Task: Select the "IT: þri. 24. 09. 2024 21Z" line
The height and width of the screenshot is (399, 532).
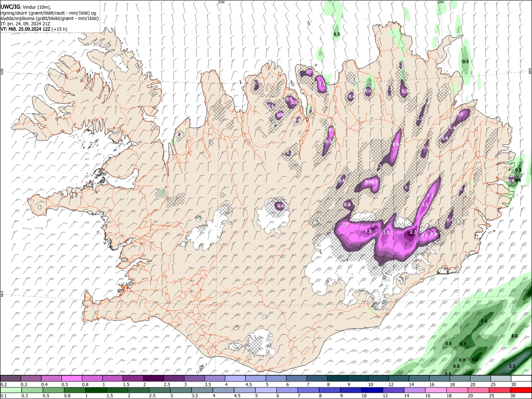Action: 25,24
